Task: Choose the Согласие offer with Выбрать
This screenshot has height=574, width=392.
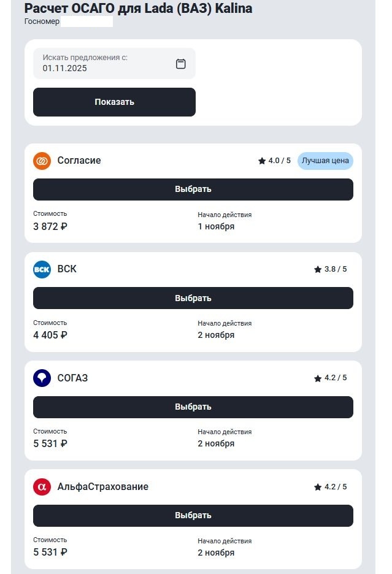Action: pos(193,189)
